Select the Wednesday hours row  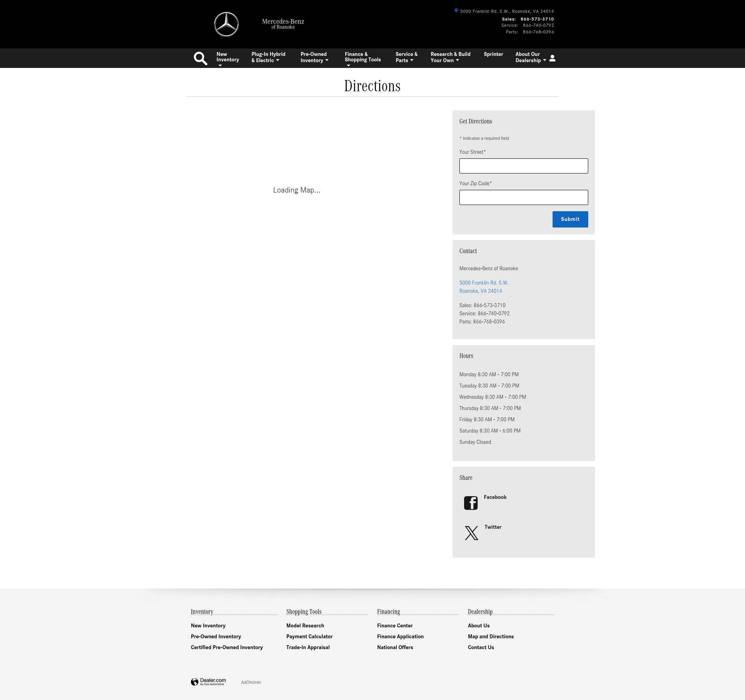492,397
